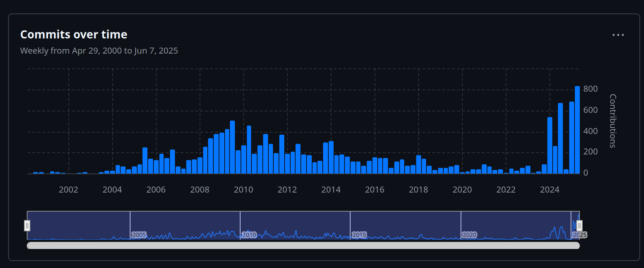Click the Contributions axis title
644x268 pixels.
[613, 121]
